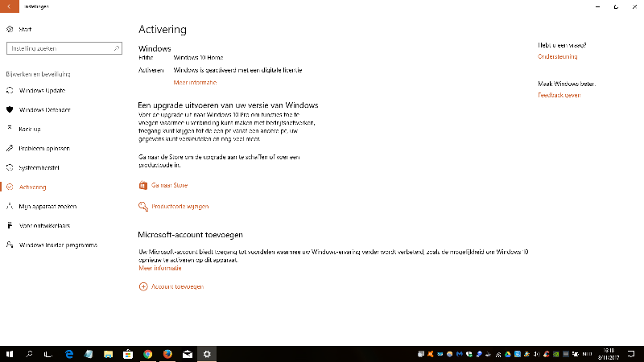
Task: Click volume speaker icon in tray
Action: 537,354
